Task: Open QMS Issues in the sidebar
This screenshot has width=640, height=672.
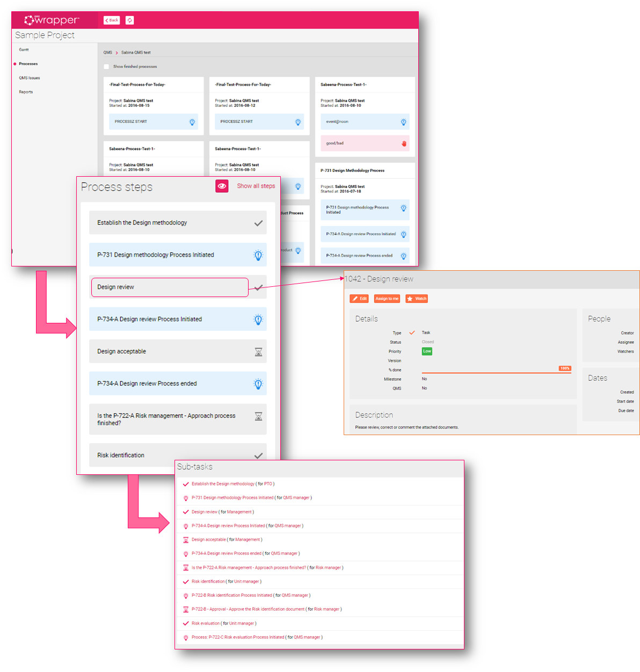Action: coord(30,78)
